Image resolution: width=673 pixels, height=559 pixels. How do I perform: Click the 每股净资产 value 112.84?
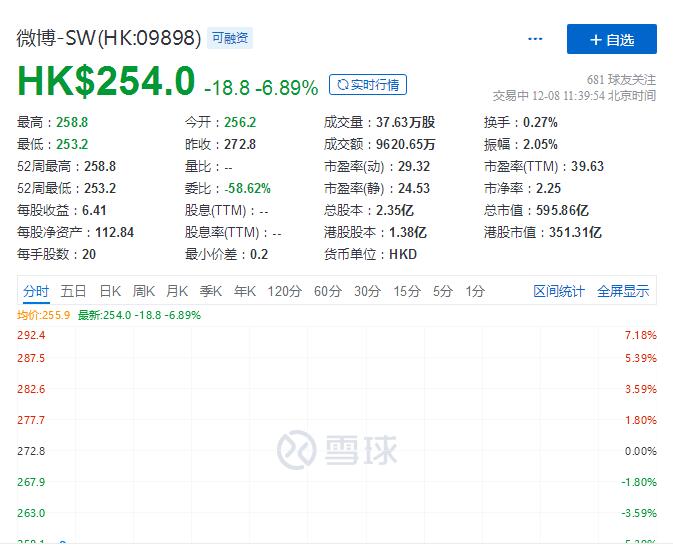[x=115, y=233]
